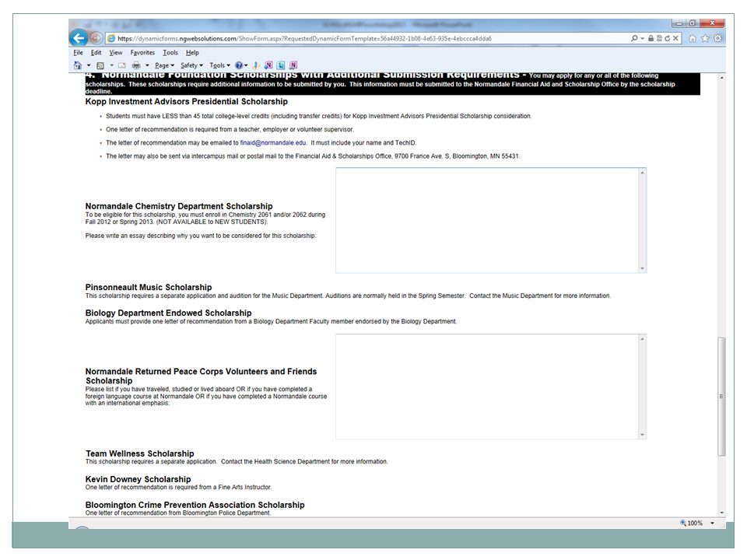Open the address bar autocomplete dropdown arrow
Viewport: 747px width, 560px height.
point(642,39)
